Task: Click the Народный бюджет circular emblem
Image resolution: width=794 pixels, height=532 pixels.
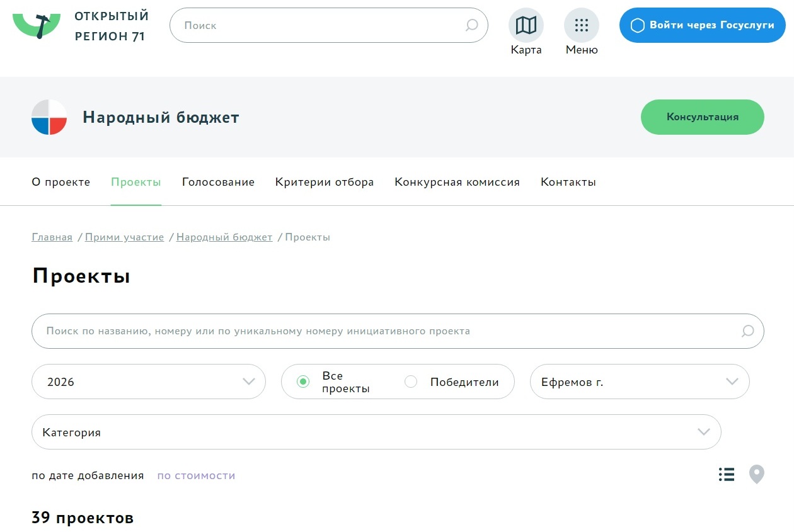Action: click(x=49, y=117)
